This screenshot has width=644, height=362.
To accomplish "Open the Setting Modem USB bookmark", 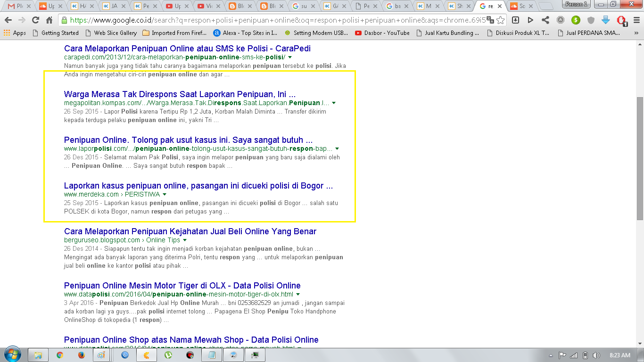I will [316, 33].
